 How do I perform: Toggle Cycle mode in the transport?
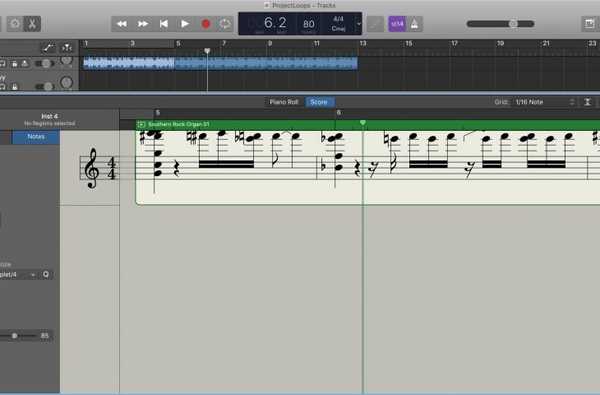pos(225,24)
